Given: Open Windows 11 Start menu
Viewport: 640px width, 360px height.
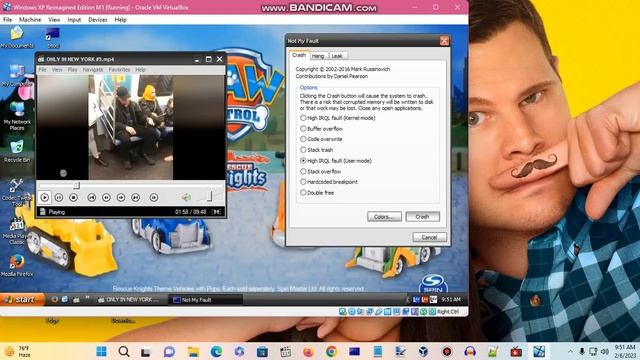Looking at the screenshot, I should (x=101, y=351).
